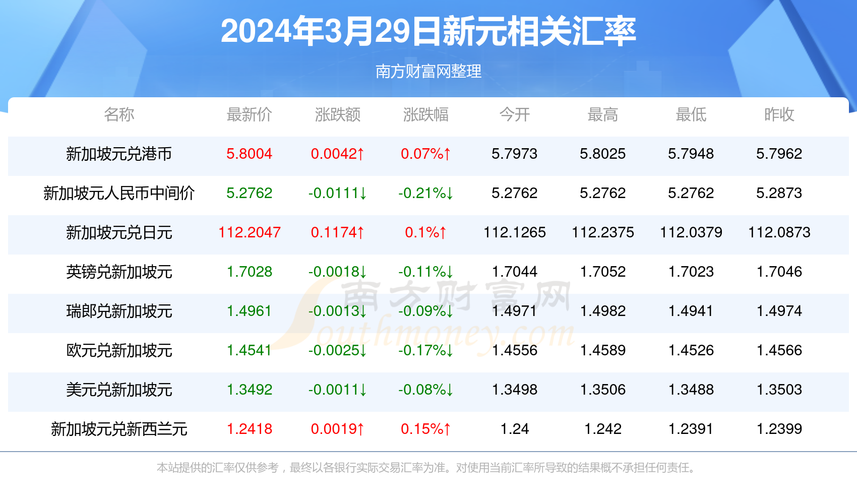
Task: Select the row name 英镑兑新加坡元
Action: click(119, 272)
